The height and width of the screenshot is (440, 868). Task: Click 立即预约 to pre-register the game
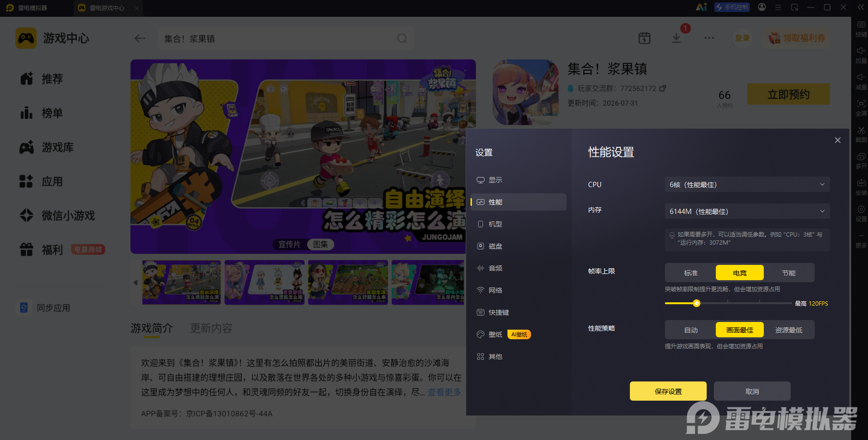pyautogui.click(x=788, y=94)
